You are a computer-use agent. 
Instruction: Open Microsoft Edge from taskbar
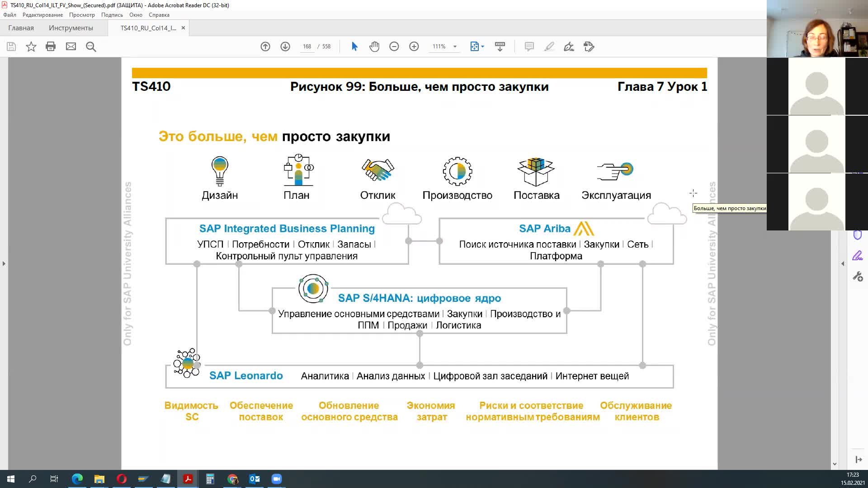pos(77,479)
